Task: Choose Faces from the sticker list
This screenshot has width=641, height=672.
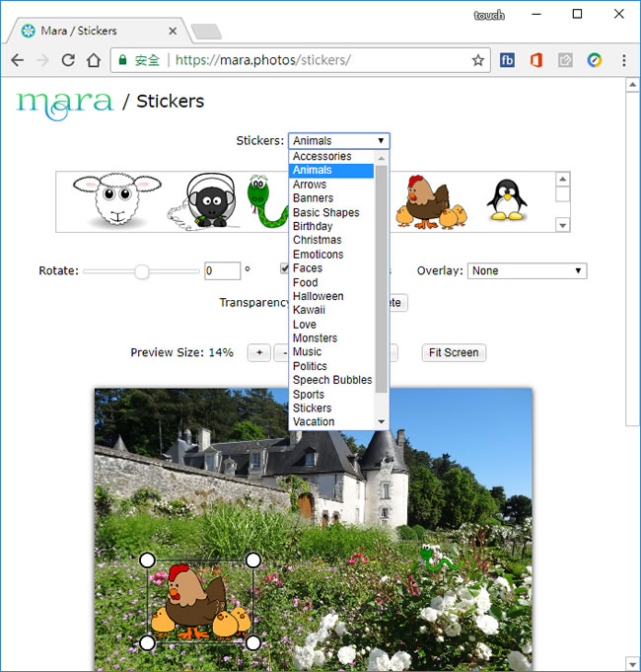Action: pos(332,268)
